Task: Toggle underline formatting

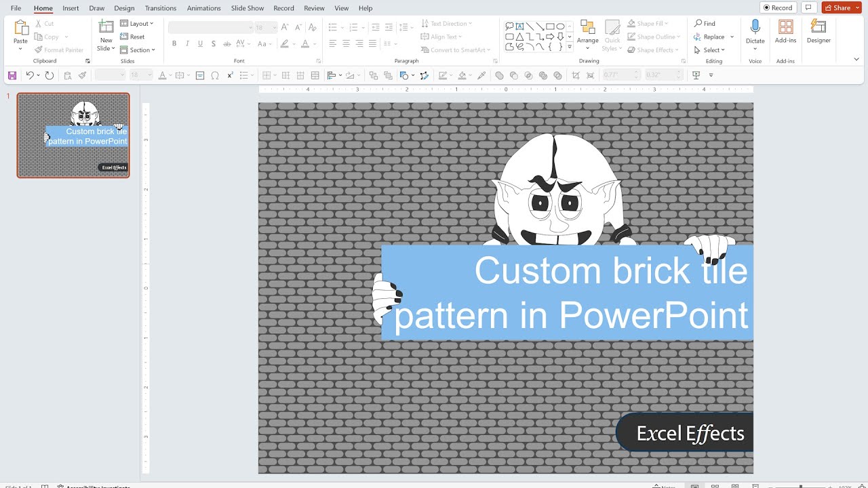Action: point(200,43)
